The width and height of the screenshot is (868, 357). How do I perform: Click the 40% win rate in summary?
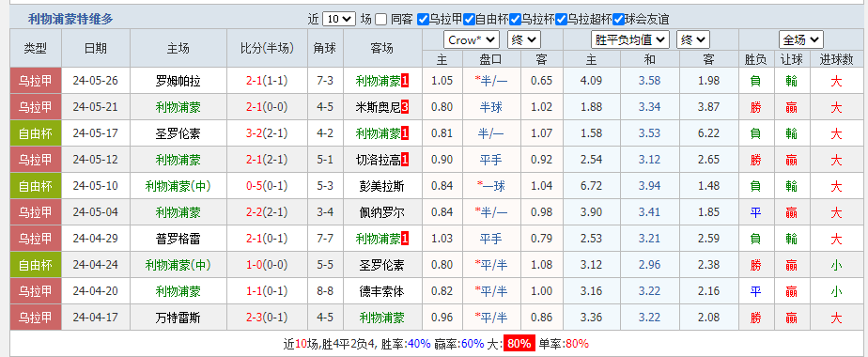[419, 344]
